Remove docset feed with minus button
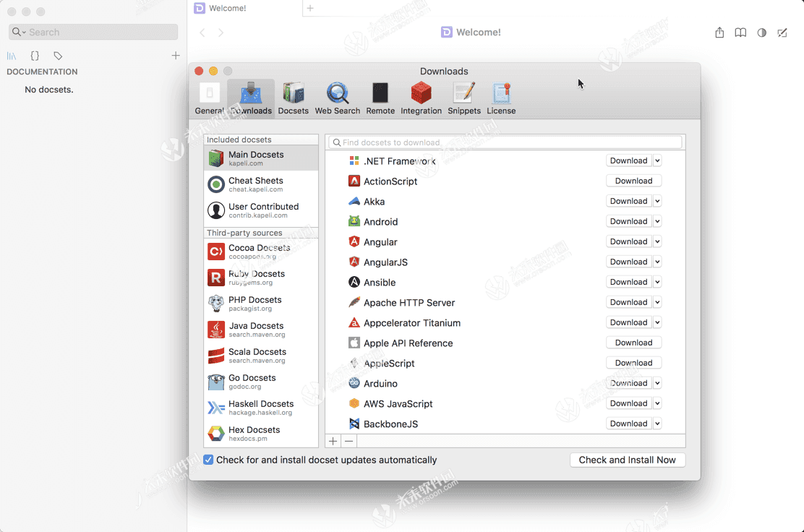 pos(349,441)
